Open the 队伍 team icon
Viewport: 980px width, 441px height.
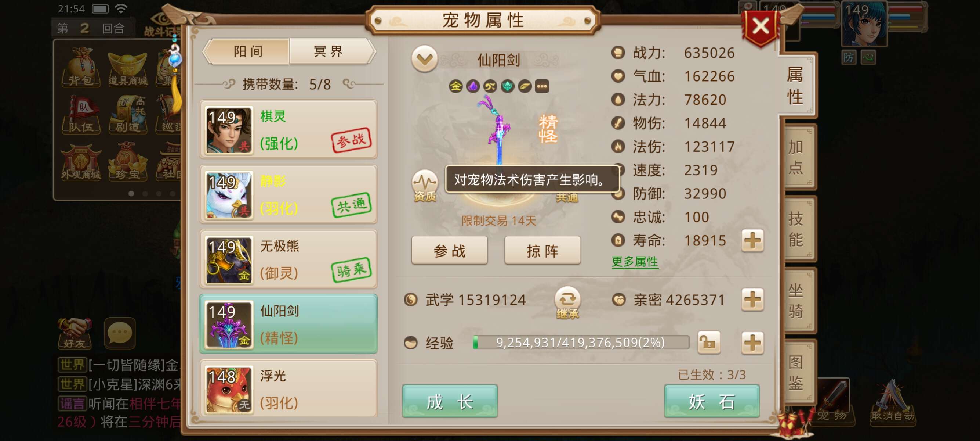click(81, 115)
